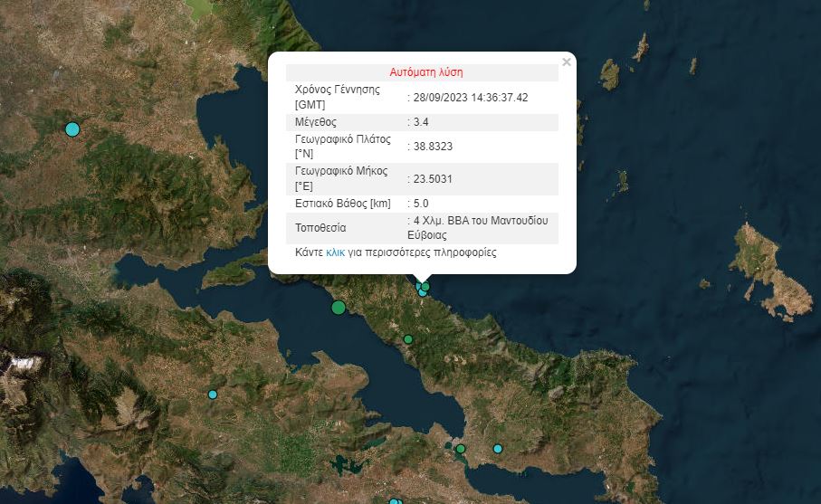Select the cyan marker cut off at the bottom edge
The image size is (821, 504).
[395, 501]
